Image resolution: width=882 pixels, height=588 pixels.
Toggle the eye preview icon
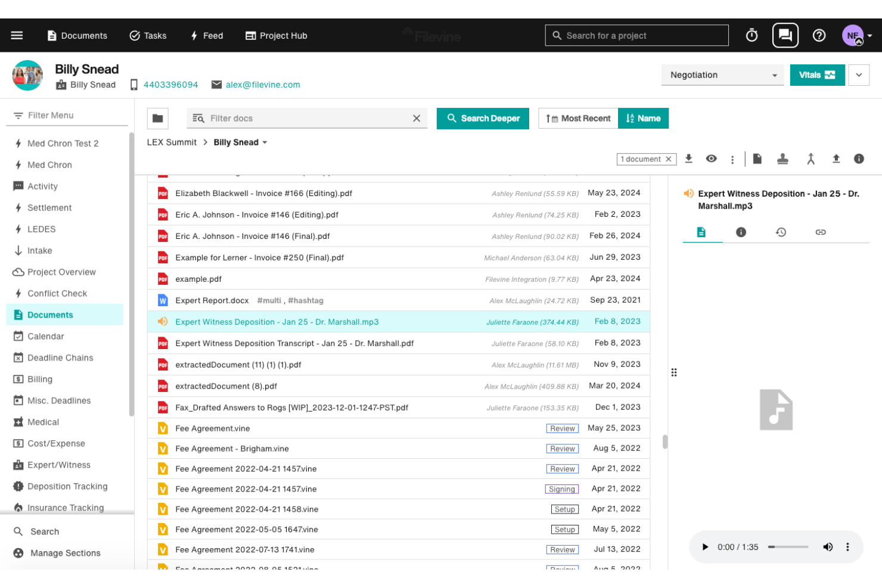[x=711, y=159]
